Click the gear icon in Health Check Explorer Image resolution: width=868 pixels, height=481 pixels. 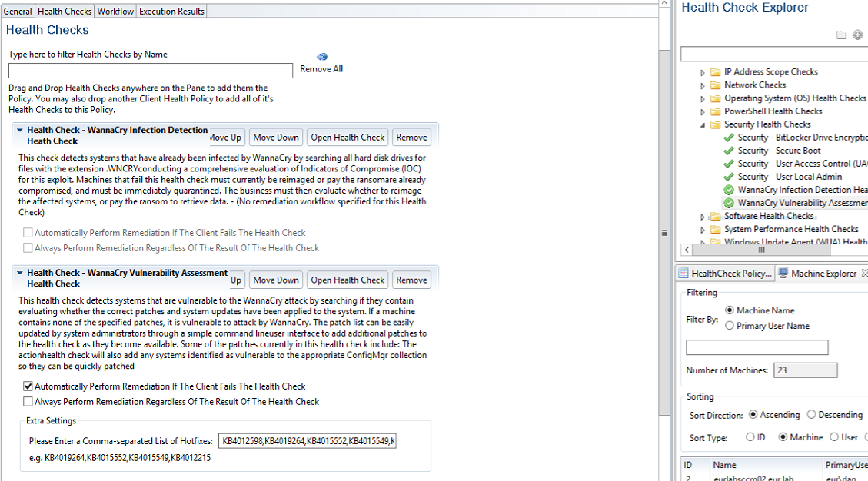[858, 35]
